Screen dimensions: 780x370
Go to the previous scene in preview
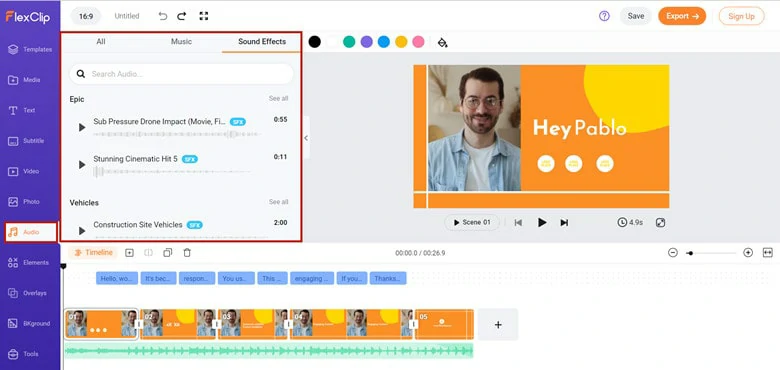click(x=518, y=222)
